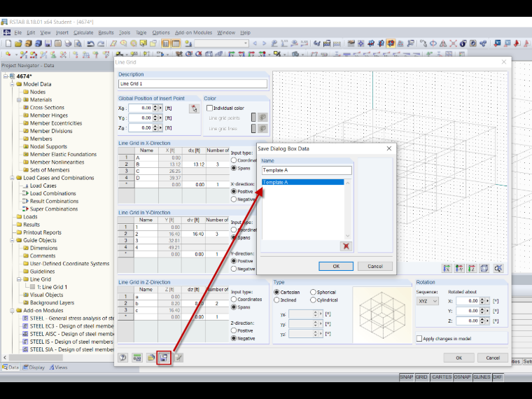Image resolution: width=532 pixels, height=399 pixels.
Task: Collapse the Model Data tree node
Action: (12, 84)
